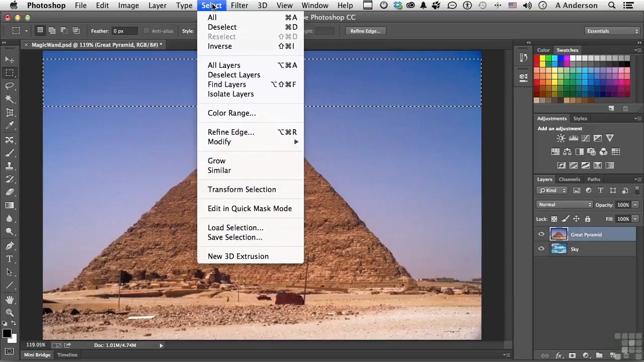Screen dimensions: 644x362
Task: Add a Brightness/Contrast adjustment
Action: coord(561,138)
